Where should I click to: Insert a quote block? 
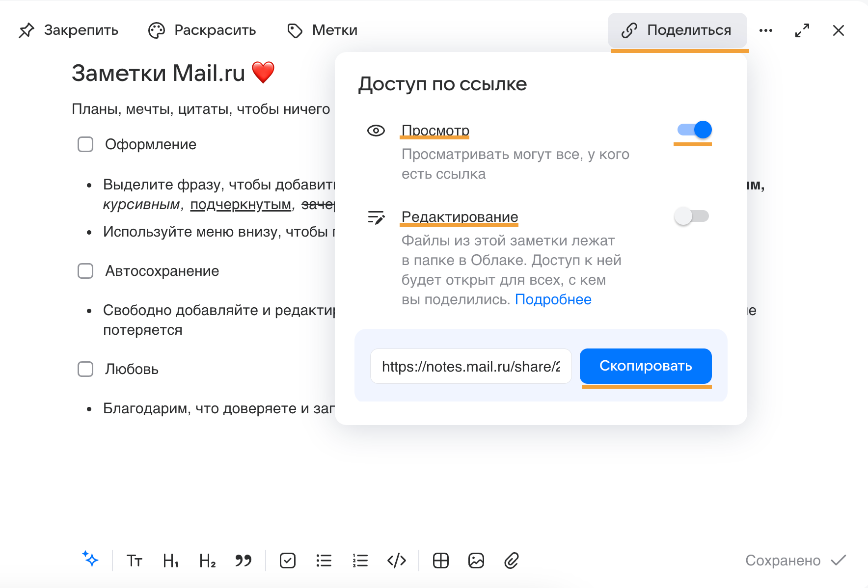tap(243, 561)
